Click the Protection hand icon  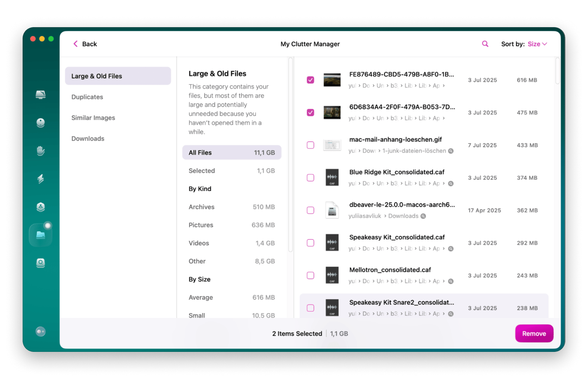coord(41,151)
